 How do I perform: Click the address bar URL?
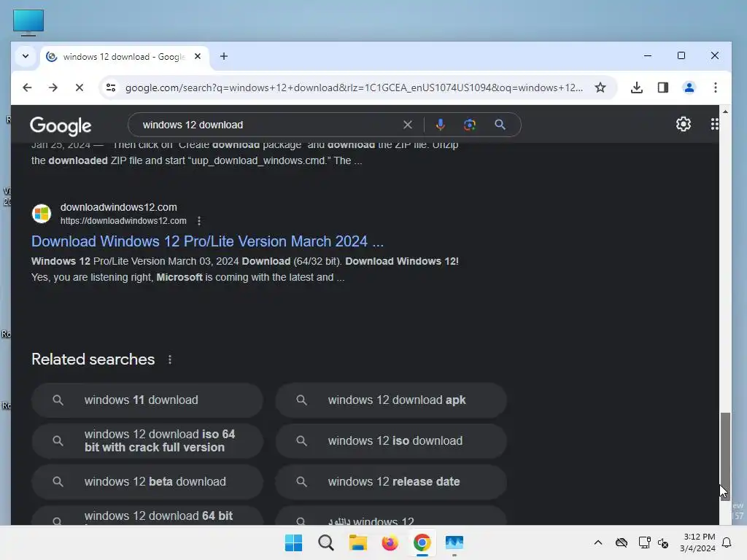coord(354,87)
